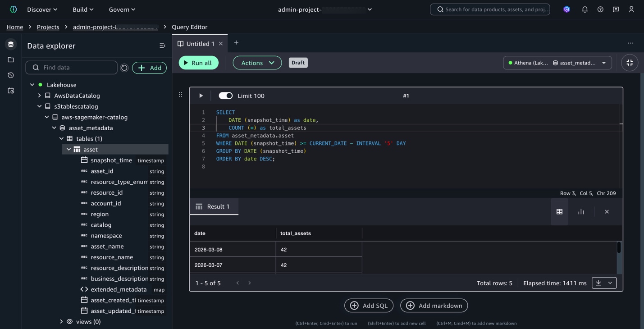Screen dimensions: 644x329
Task: Collapse the Data explorer panel
Action: 162,46
